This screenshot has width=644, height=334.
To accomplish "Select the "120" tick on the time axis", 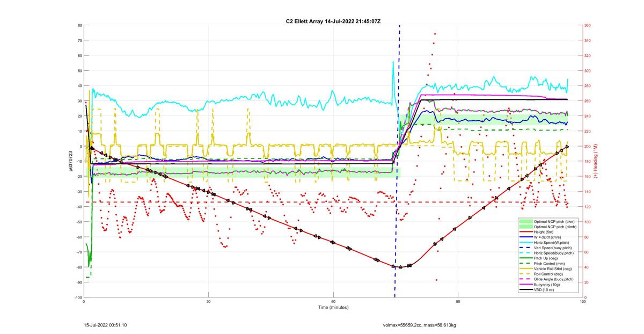I will click(x=583, y=302).
